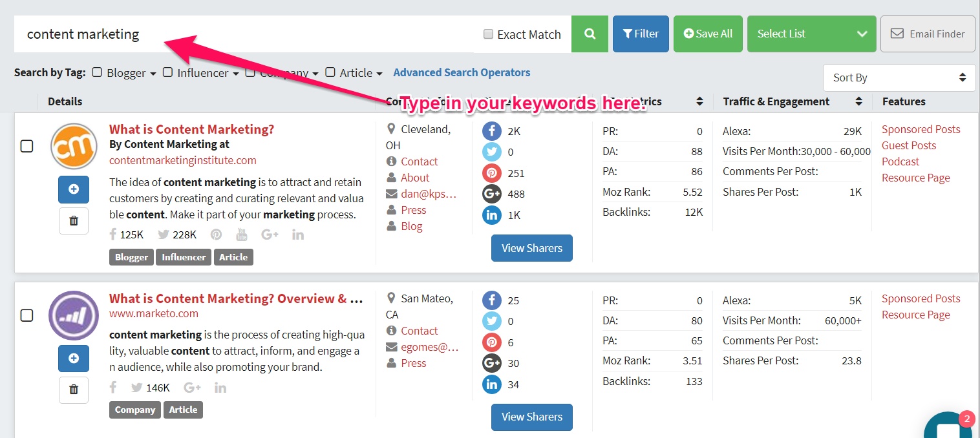Click the Company tag badge
This screenshot has height=438, width=980.
point(135,410)
